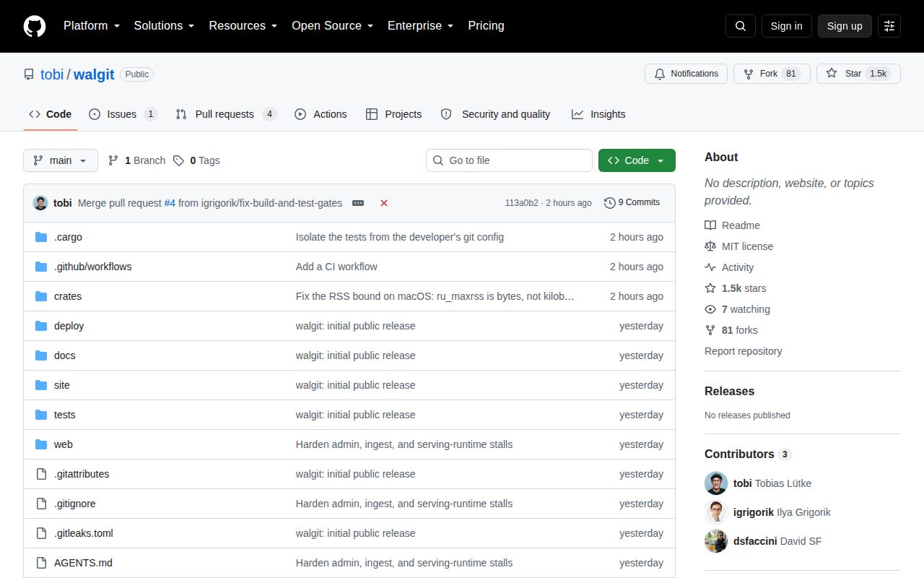Screen dimensions: 924x578
Task: Click the AGENTS.md file icon
Action: 41,563
